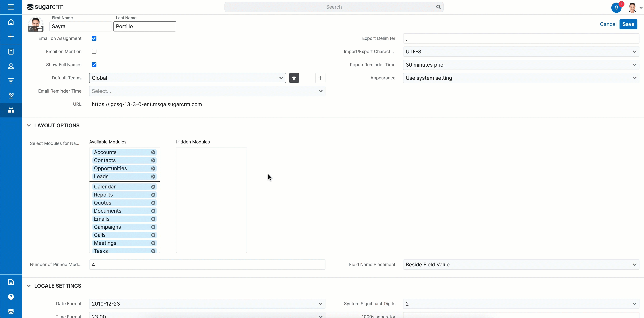Disable the Show Full Names checkbox

tap(94, 64)
